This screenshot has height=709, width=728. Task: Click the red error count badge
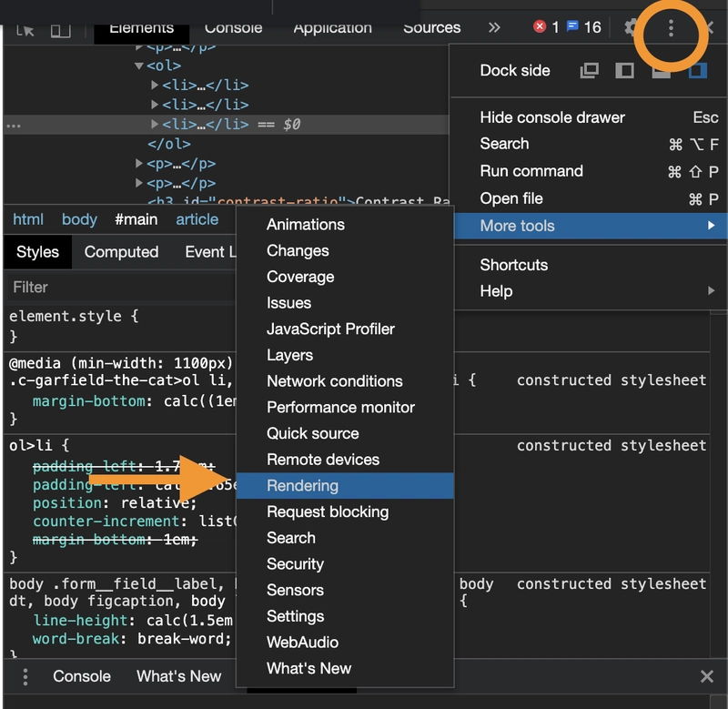546,27
